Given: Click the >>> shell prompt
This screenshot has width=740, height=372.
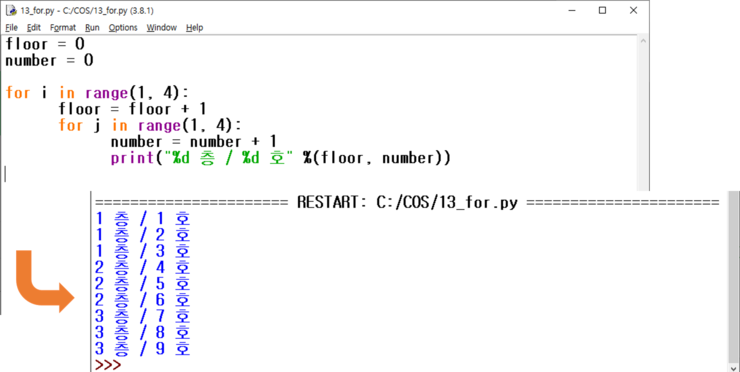Looking at the screenshot, I should 108,365.
